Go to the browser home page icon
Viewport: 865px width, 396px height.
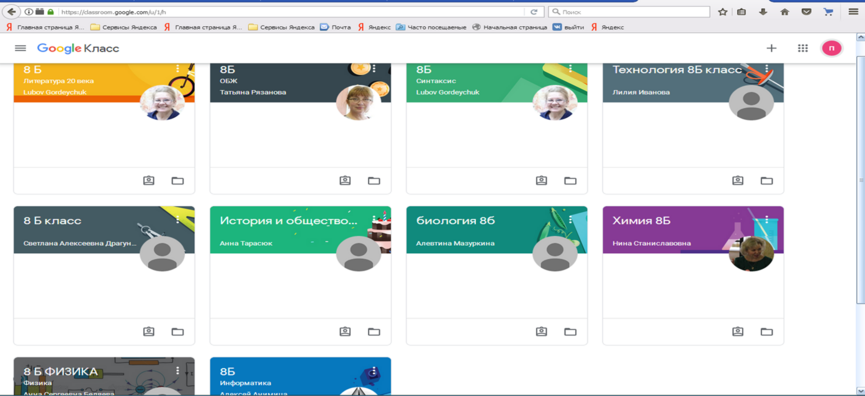(784, 12)
